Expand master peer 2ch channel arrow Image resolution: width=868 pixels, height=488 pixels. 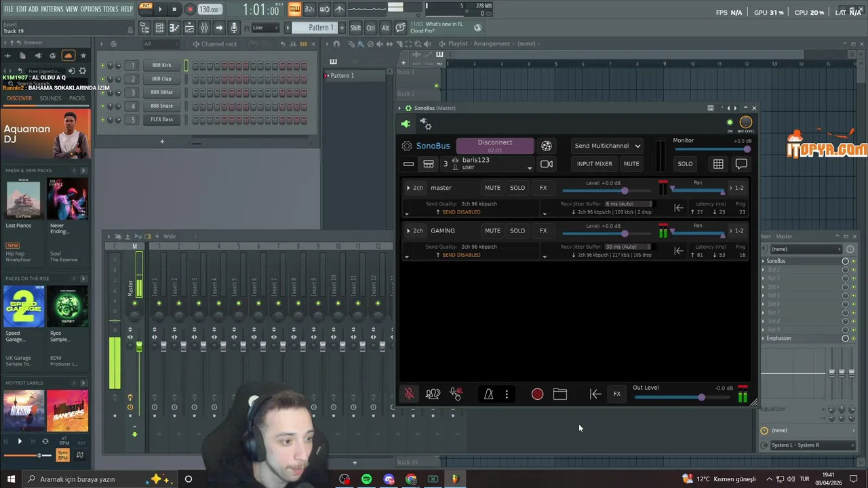(408, 188)
